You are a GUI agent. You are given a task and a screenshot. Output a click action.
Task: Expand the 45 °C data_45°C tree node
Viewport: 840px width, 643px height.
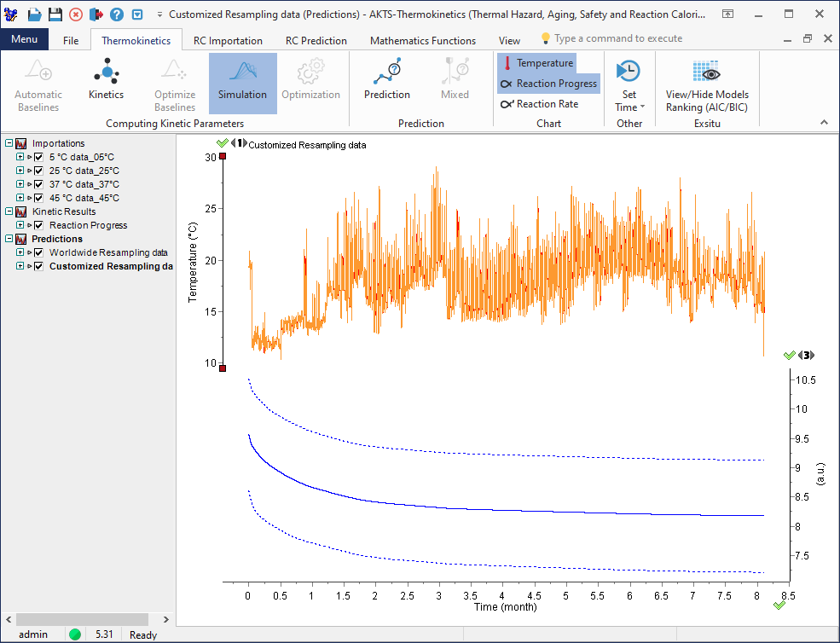pos(20,198)
